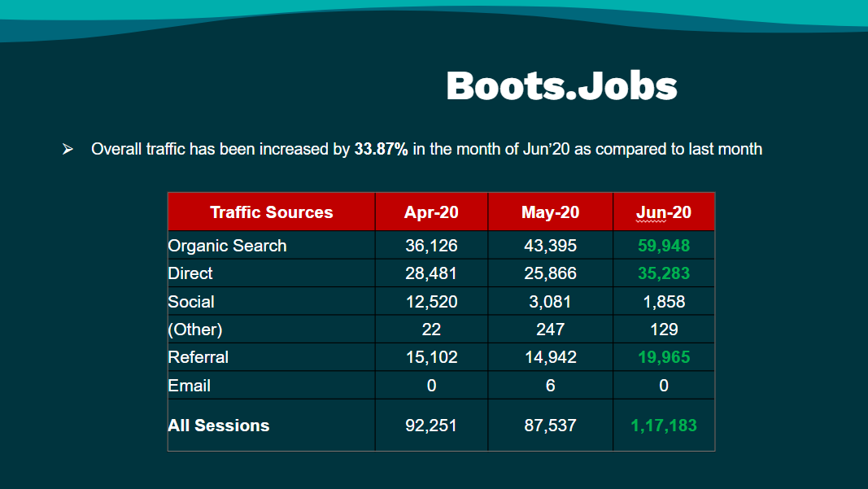Click the Boots.Jobs title
This screenshot has width=868, height=489.
(x=560, y=85)
